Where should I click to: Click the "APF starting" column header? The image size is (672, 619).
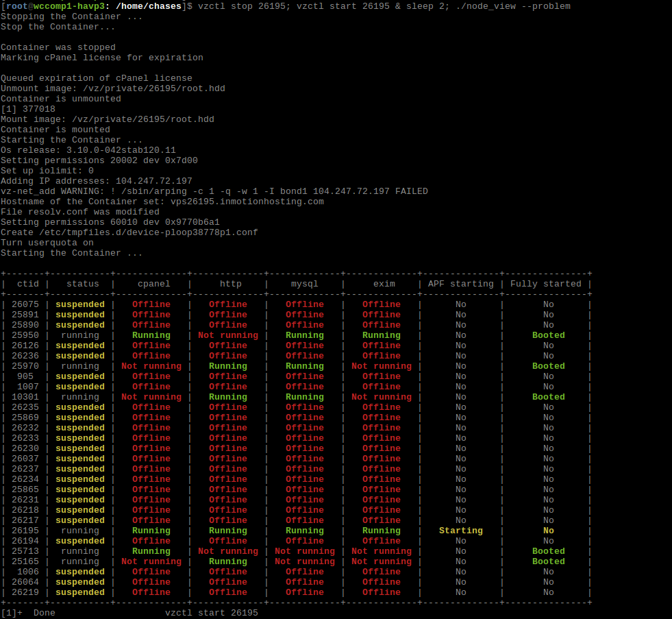(460, 284)
